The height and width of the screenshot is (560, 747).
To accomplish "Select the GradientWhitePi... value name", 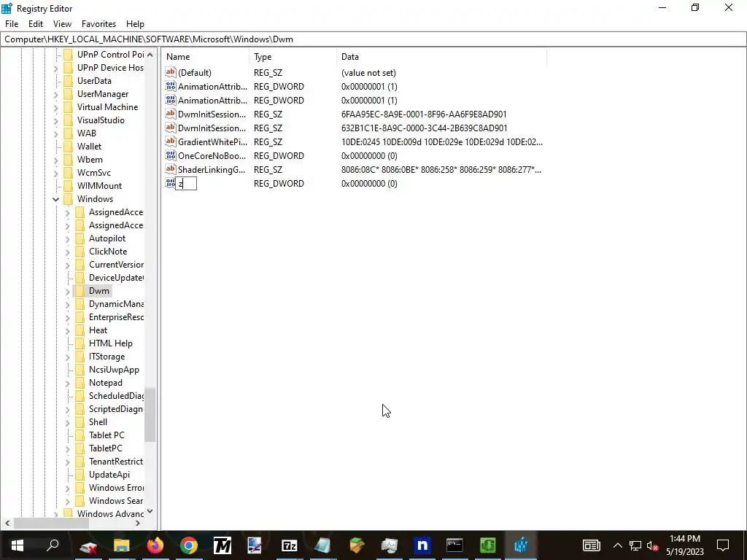I will coord(212,142).
